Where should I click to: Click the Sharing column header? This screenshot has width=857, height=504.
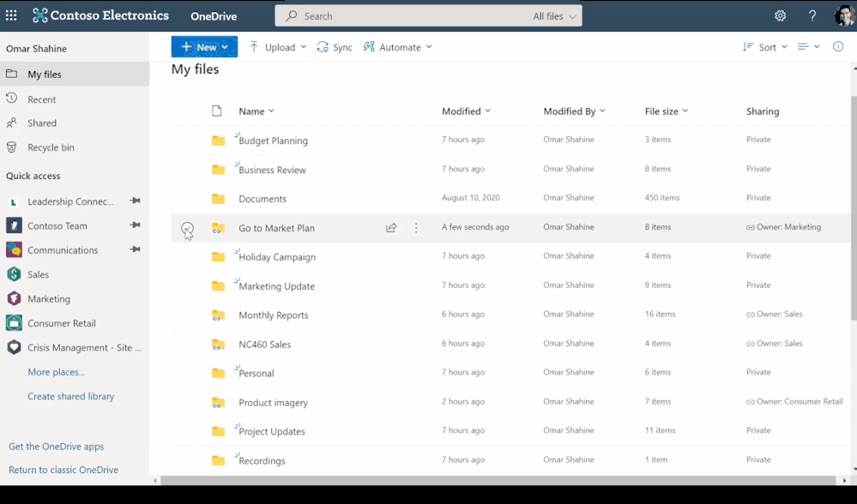pyautogui.click(x=763, y=111)
